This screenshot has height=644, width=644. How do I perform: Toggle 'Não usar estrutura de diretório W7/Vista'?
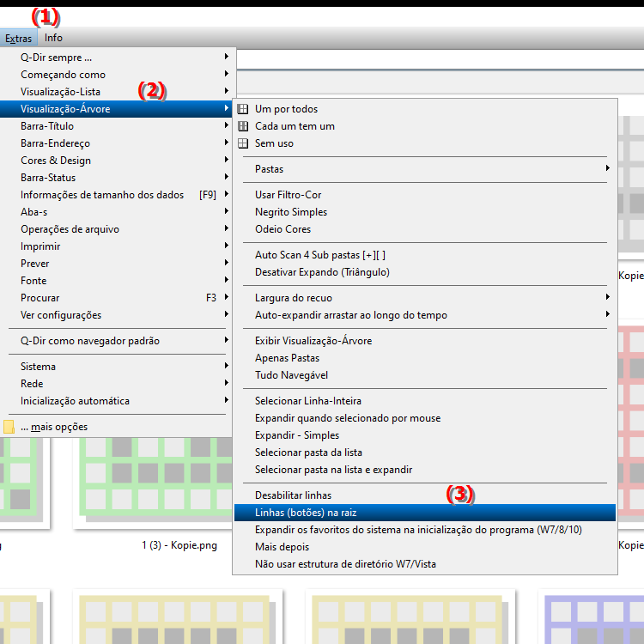(x=425, y=564)
